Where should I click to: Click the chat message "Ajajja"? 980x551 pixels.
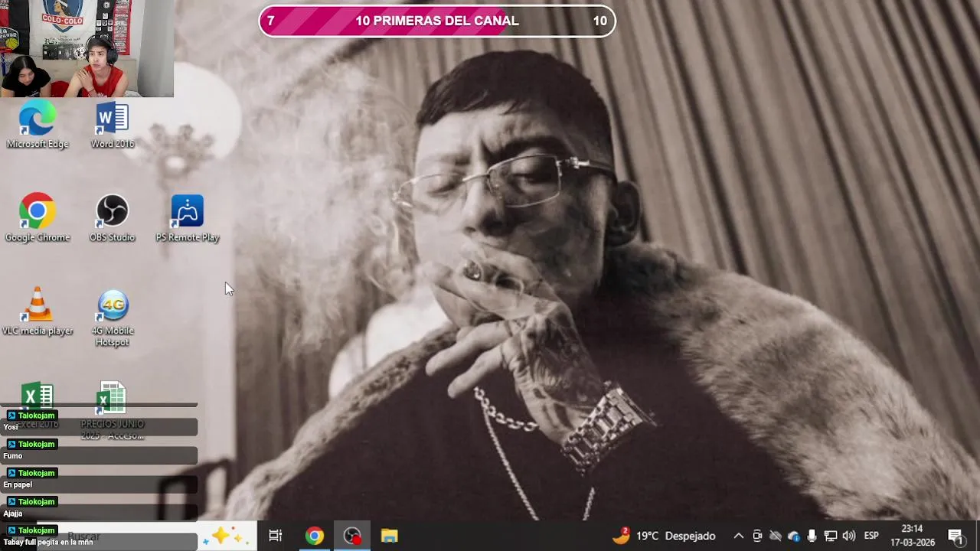pyautogui.click(x=13, y=514)
